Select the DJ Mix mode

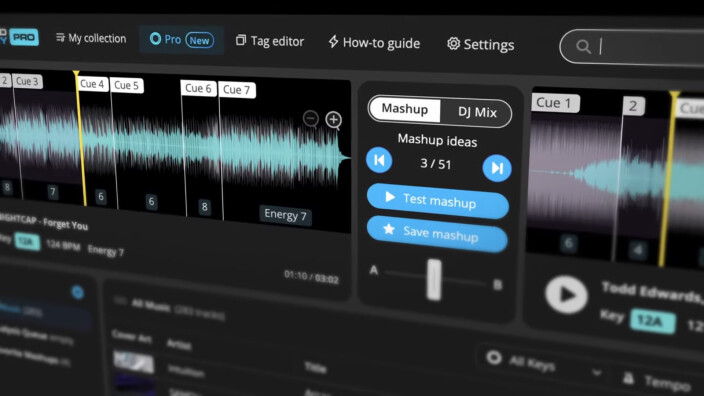[x=477, y=112]
